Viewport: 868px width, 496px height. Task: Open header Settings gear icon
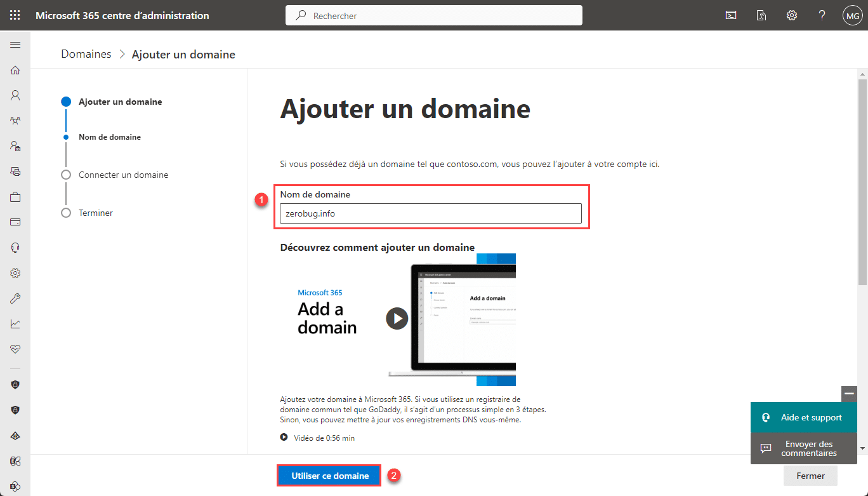point(792,15)
